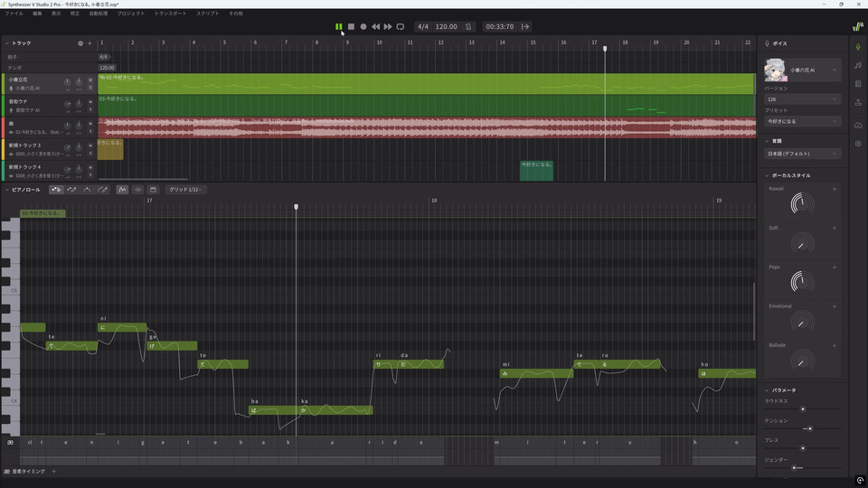This screenshot has width=868, height=488.
Task: Open the プロジェクト menu
Action: 130,14
